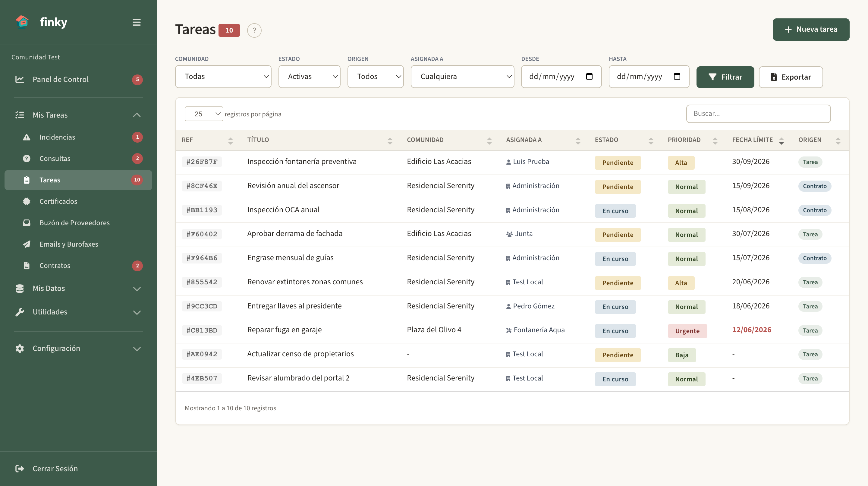Sort by ORIGEN column arrows
This screenshot has width=868, height=486.
click(x=838, y=141)
